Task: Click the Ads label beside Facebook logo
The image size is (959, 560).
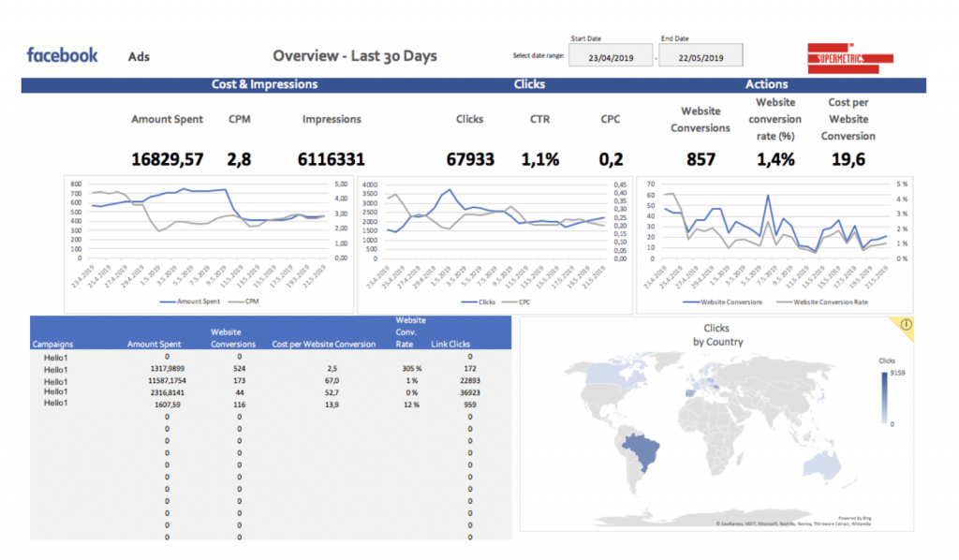Action: (x=139, y=57)
